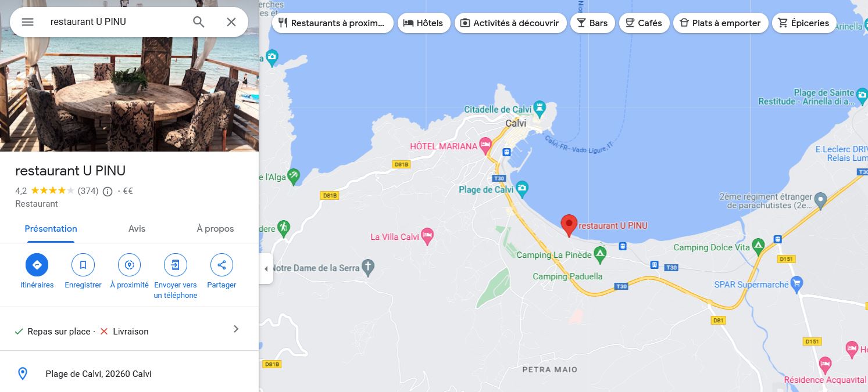The image size is (868, 392).
Task: Send to phone via Envoyer icon
Action: point(176,265)
